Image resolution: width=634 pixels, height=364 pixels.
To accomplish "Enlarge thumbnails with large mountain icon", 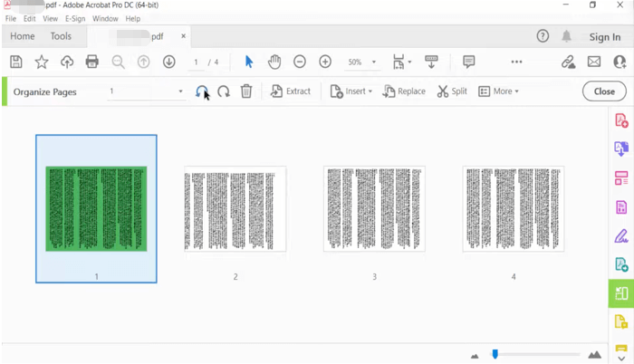I will [594, 355].
